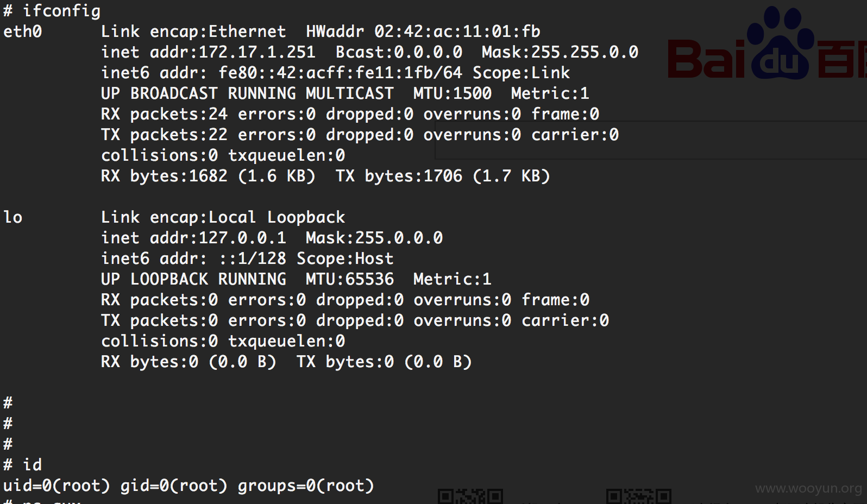
Task: Click the loopback inet addr:127.0.0.1
Action: click(193, 238)
